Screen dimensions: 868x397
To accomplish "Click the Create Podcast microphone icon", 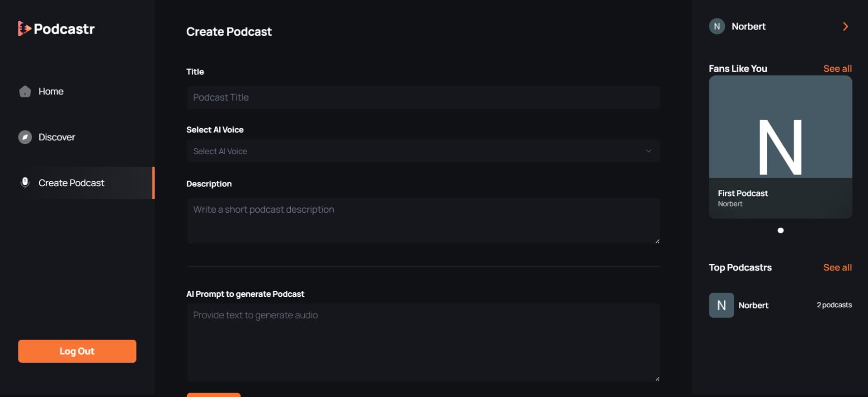I will (x=25, y=182).
